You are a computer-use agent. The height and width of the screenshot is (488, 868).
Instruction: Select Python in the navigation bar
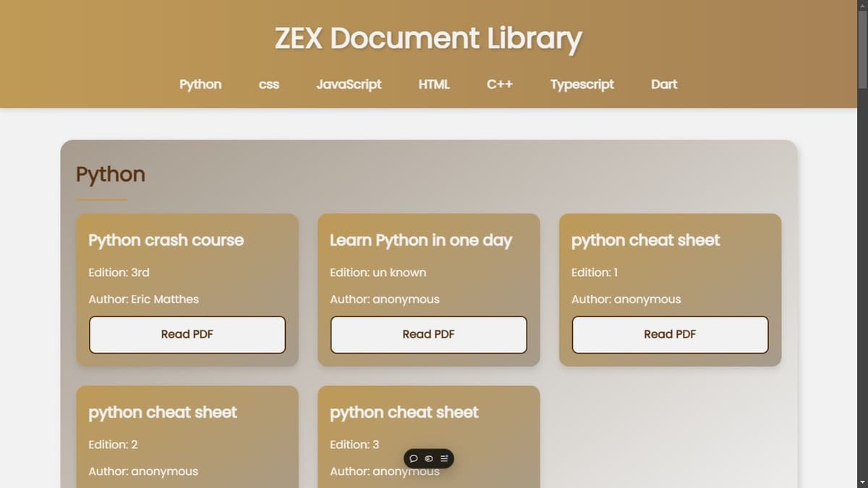(200, 85)
